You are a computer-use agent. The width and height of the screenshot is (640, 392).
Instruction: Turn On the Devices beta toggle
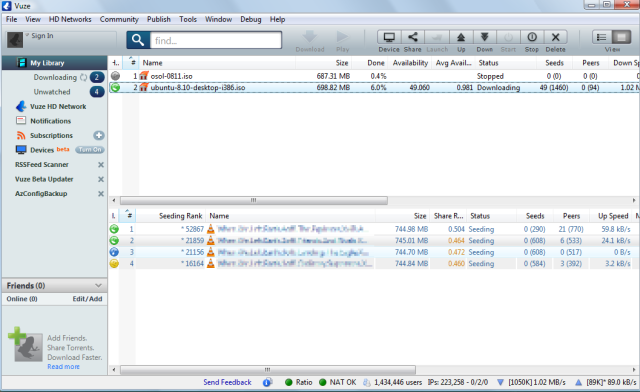coord(90,150)
